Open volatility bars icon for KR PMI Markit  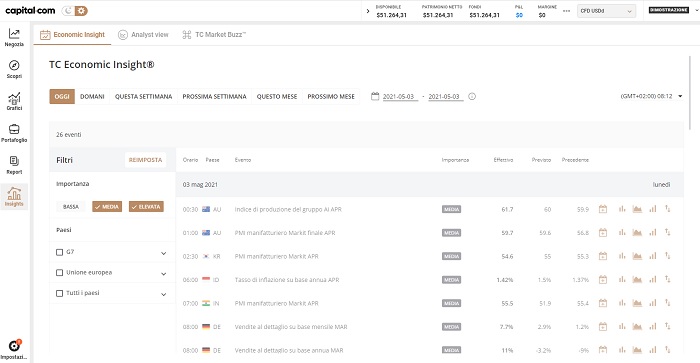pyautogui.click(x=653, y=256)
